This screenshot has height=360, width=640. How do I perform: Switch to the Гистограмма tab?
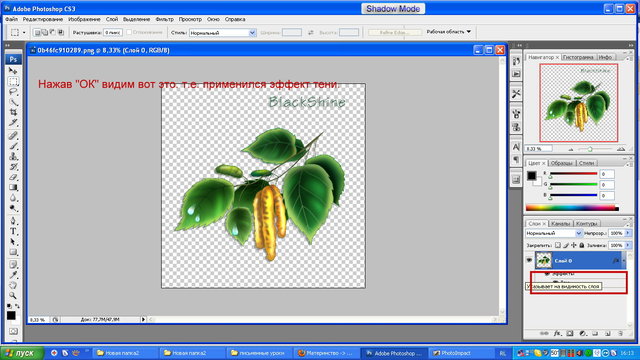578,57
